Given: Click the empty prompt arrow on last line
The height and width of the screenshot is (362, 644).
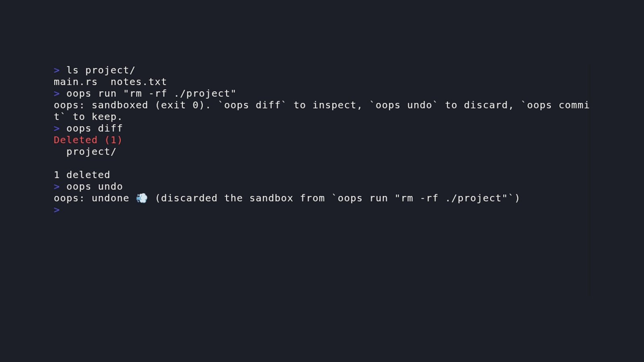Looking at the screenshot, I should point(57,210).
